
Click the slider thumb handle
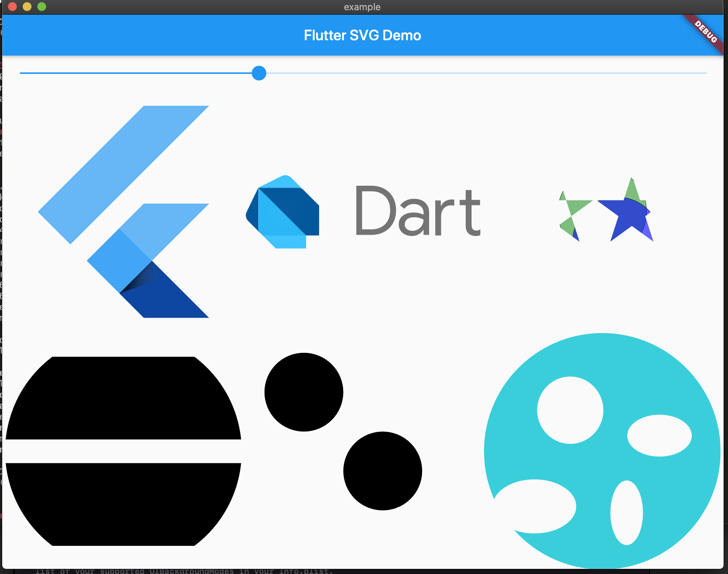pyautogui.click(x=259, y=73)
